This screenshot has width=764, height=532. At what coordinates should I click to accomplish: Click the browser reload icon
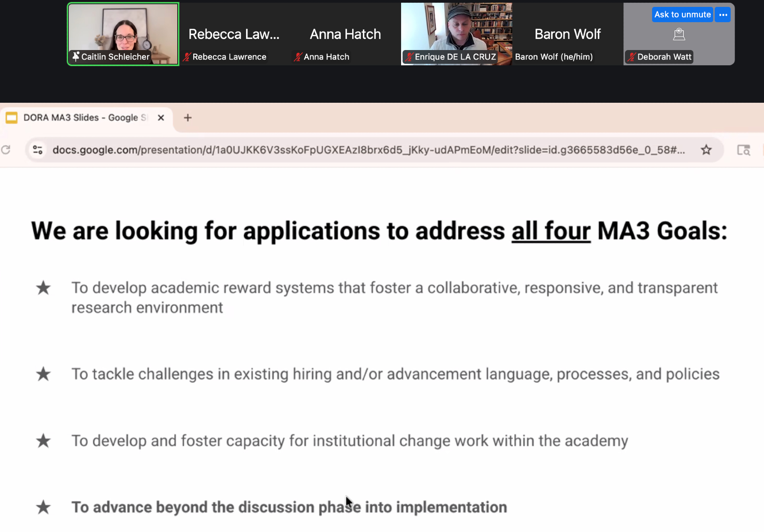pos(6,150)
